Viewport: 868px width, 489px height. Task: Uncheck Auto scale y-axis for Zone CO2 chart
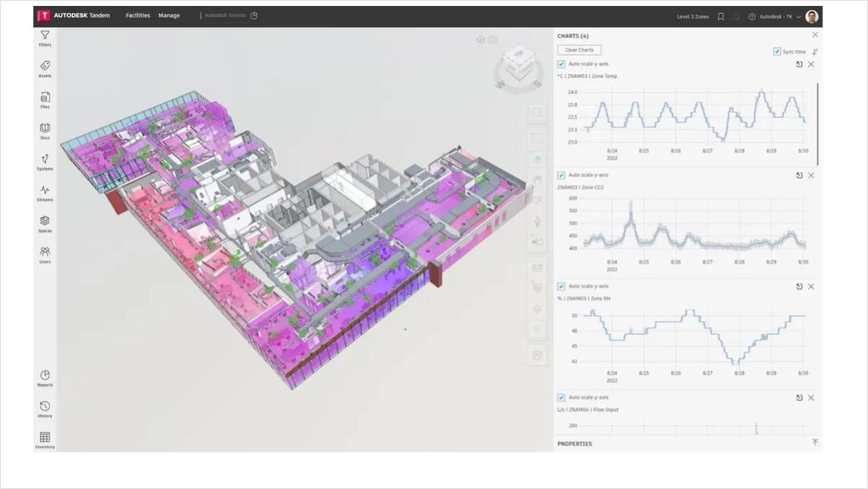[561, 176]
